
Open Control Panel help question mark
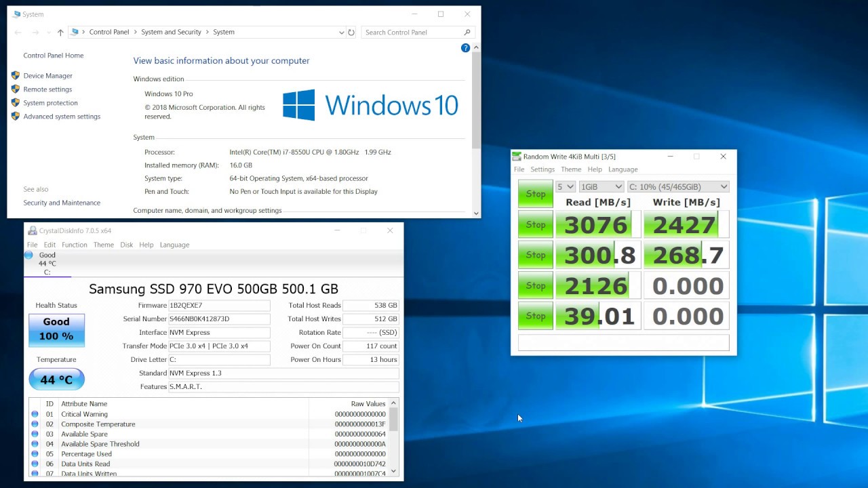point(465,47)
